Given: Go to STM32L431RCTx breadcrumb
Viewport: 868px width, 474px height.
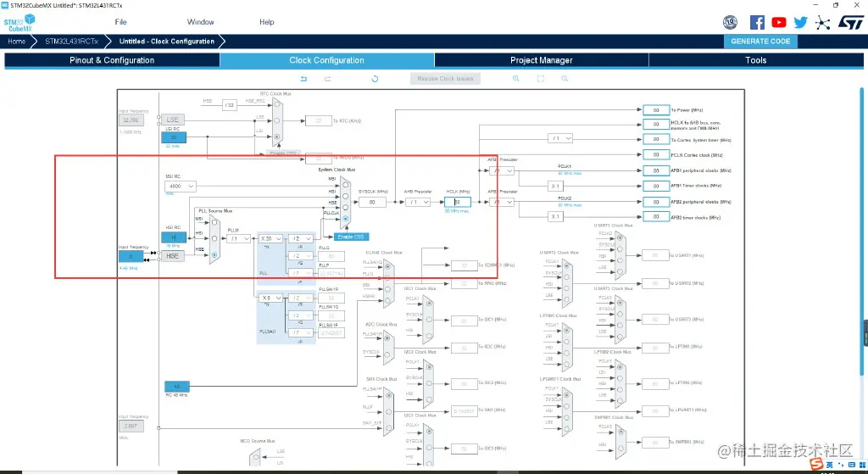Looking at the screenshot, I should (x=71, y=42).
